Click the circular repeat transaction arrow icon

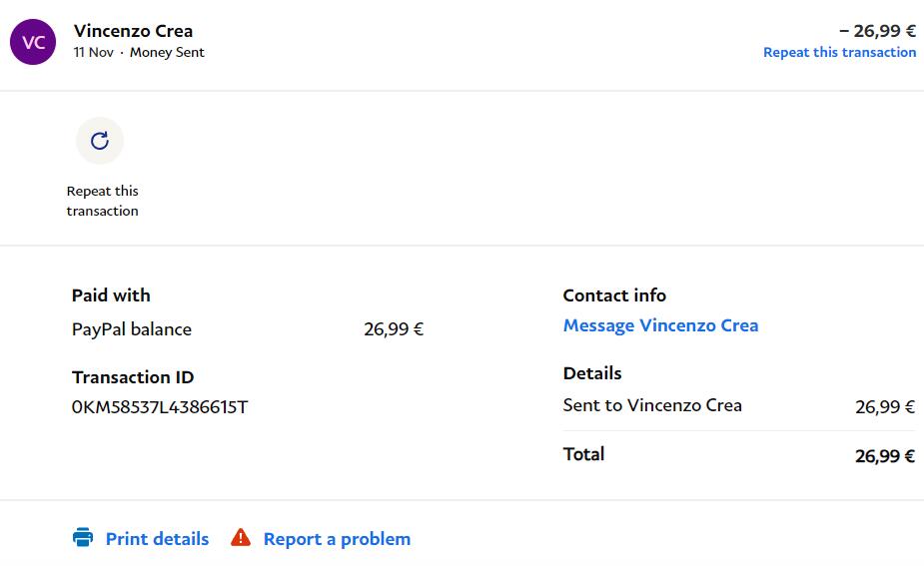100,141
